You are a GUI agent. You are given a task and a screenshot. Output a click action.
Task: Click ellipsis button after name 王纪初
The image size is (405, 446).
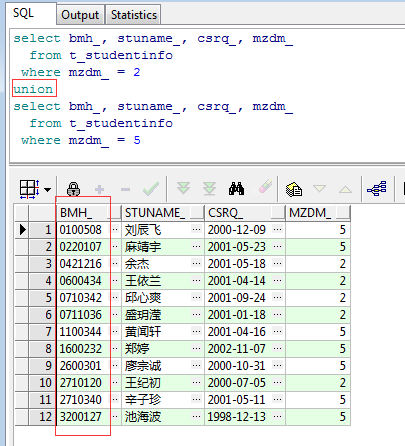coord(196,382)
